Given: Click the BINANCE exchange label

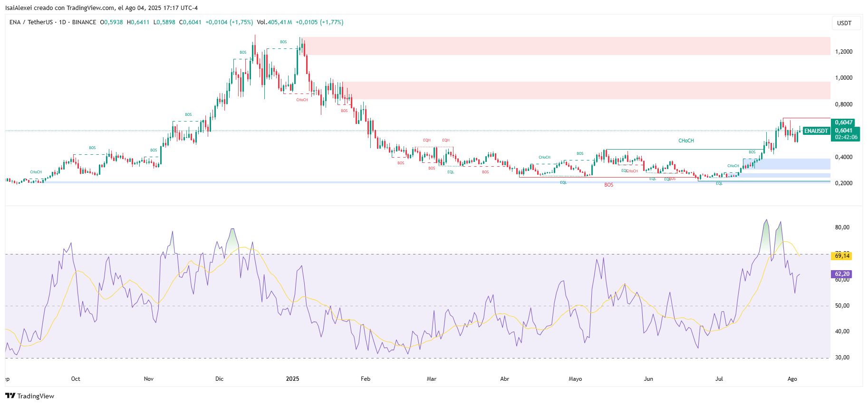Looking at the screenshot, I should click(x=84, y=22).
